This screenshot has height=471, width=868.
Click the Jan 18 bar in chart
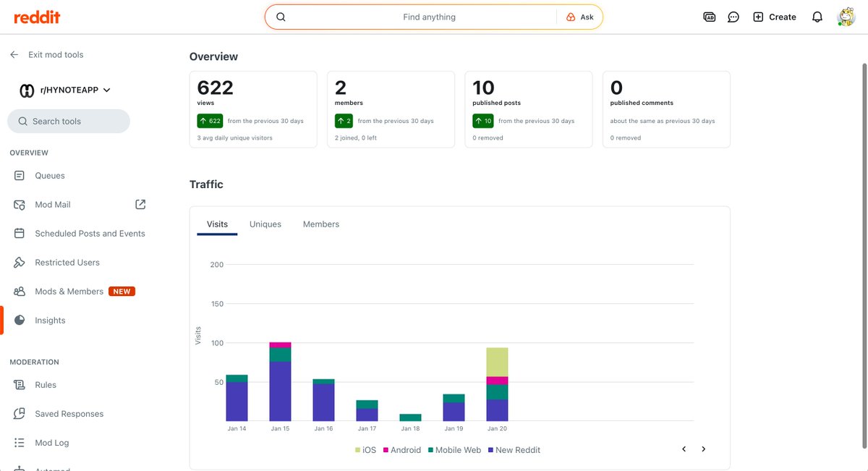coord(411,417)
